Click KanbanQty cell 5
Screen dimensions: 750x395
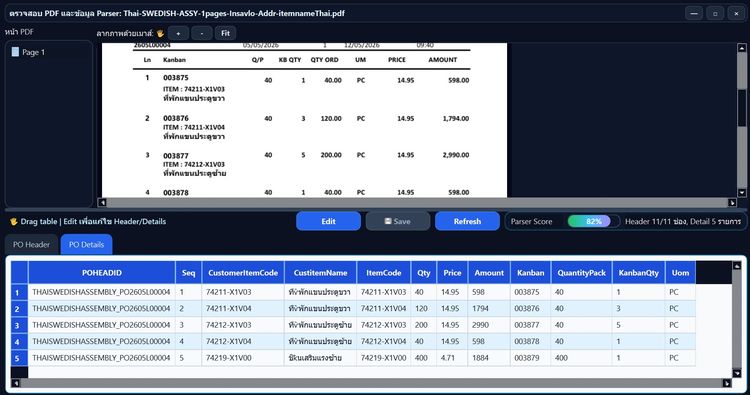click(639, 325)
